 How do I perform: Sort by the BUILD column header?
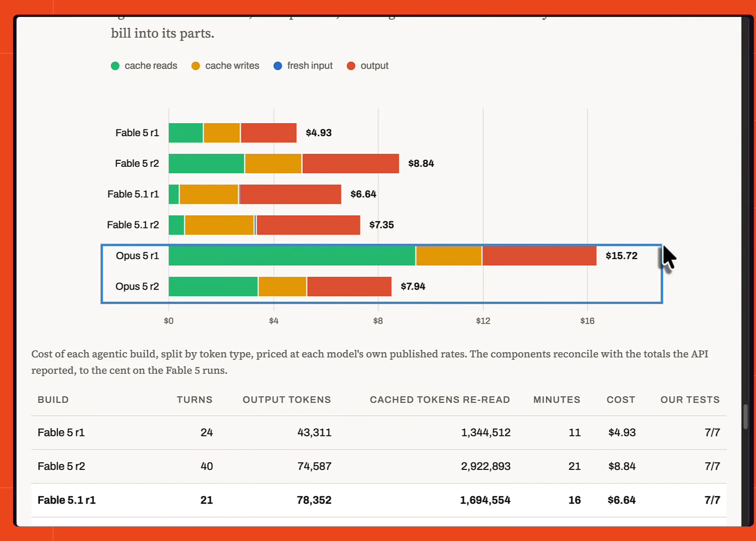point(53,400)
